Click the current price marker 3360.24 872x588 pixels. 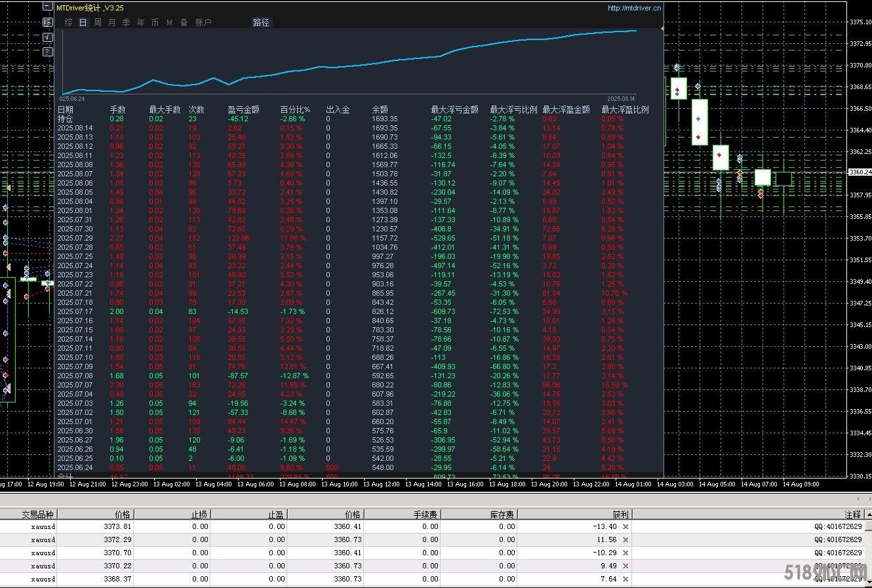point(859,172)
